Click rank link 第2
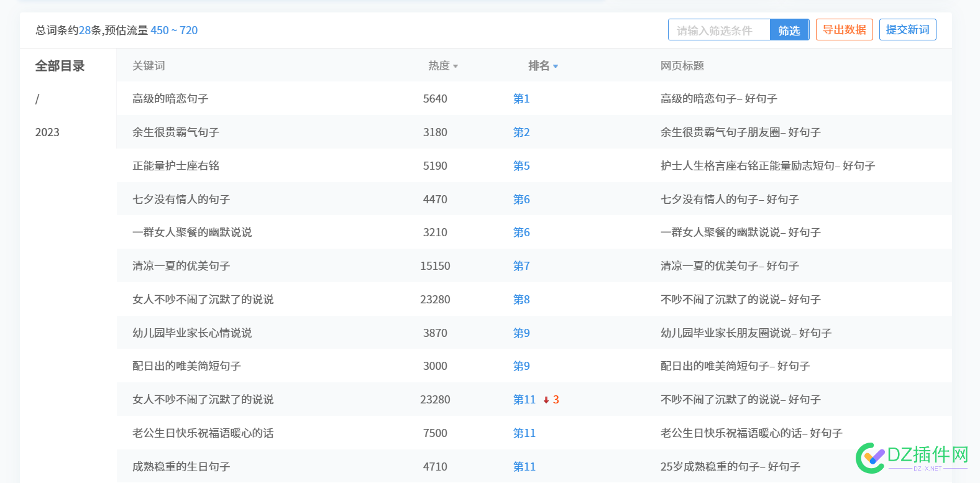This screenshot has height=483, width=980. point(521,132)
